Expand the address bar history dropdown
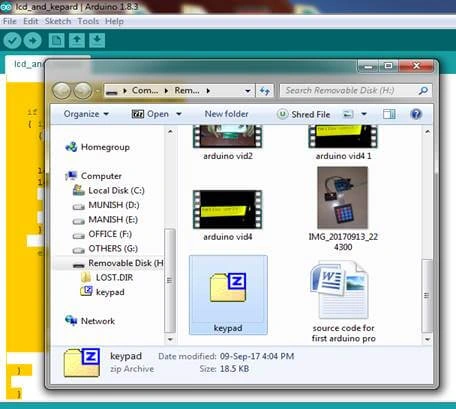This screenshot has height=409, width=456. point(248,91)
